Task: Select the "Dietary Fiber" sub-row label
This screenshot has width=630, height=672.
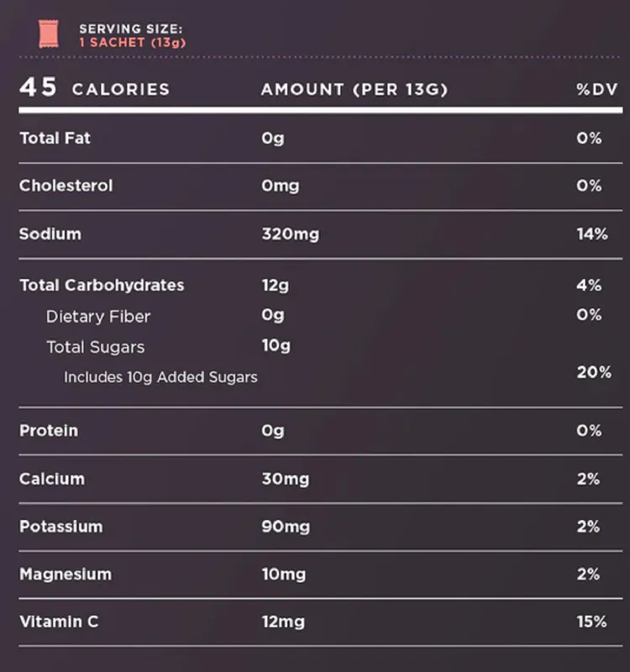Action: click(98, 317)
